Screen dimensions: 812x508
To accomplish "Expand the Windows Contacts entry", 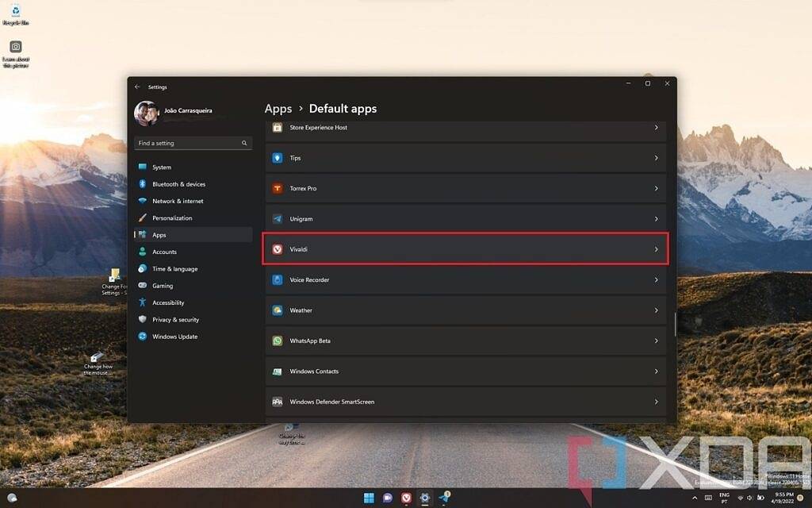I will pos(656,371).
